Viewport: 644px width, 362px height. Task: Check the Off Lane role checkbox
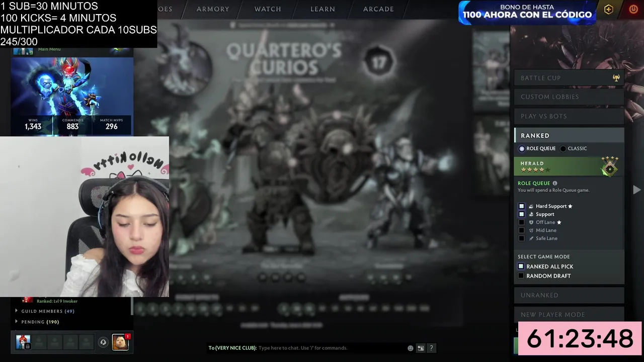521,222
